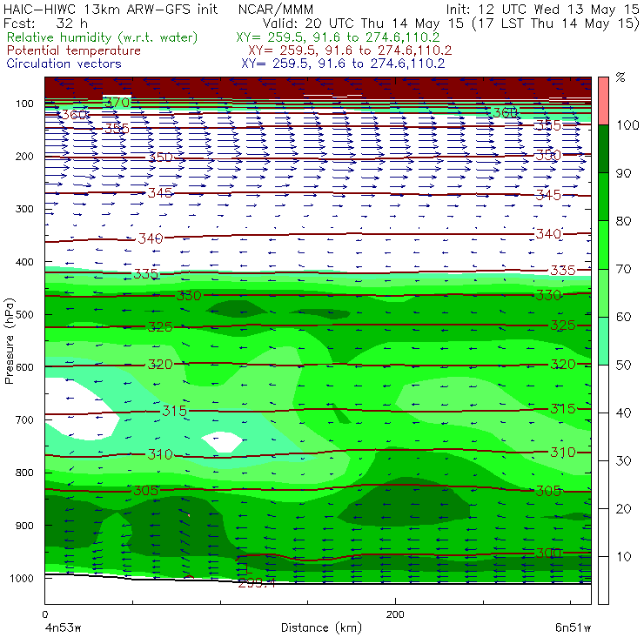Click the '300' contour label near the bottom
This screenshot has height=644, width=644.
click(x=548, y=553)
